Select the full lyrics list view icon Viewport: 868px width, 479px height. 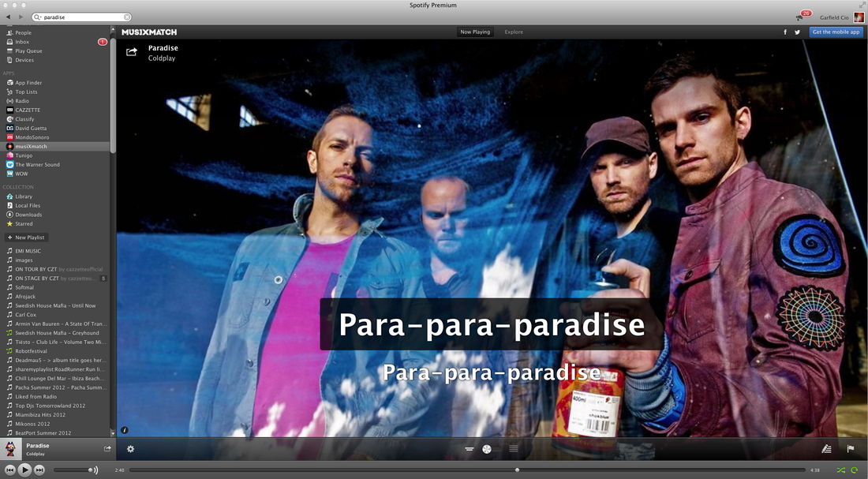(514, 449)
